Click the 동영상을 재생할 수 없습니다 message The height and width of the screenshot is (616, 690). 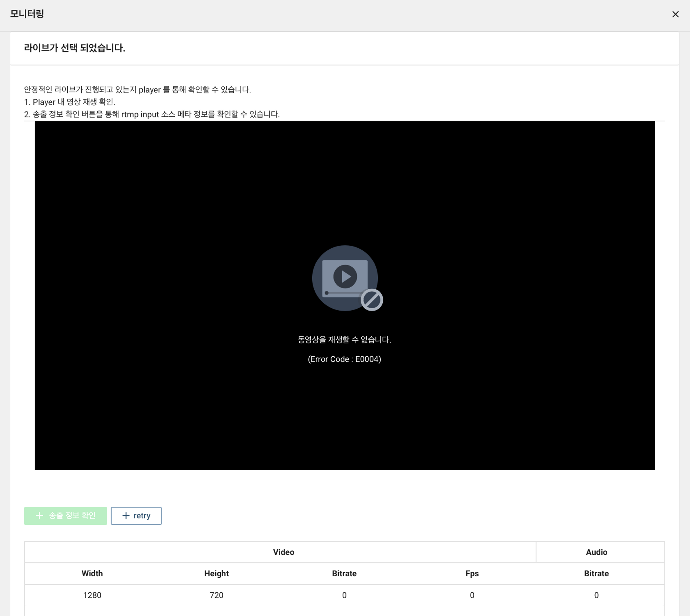pos(344,340)
